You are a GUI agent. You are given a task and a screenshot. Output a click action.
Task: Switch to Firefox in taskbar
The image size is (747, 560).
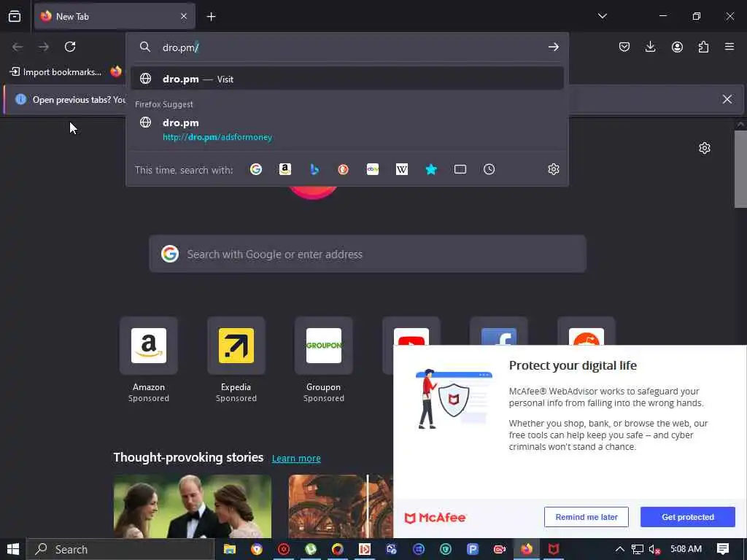click(x=527, y=549)
